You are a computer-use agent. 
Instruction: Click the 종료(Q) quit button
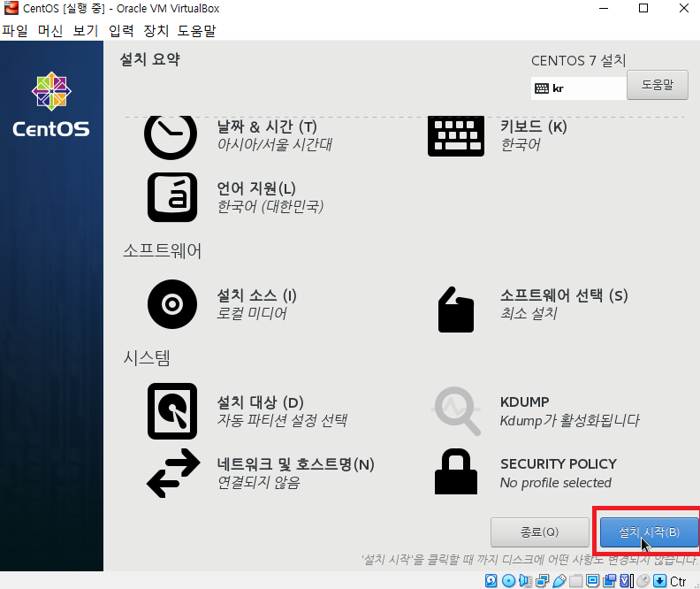540,532
